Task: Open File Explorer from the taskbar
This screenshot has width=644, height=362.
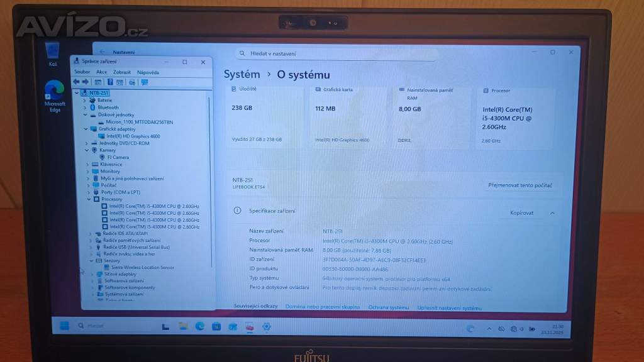Action: 182,326
